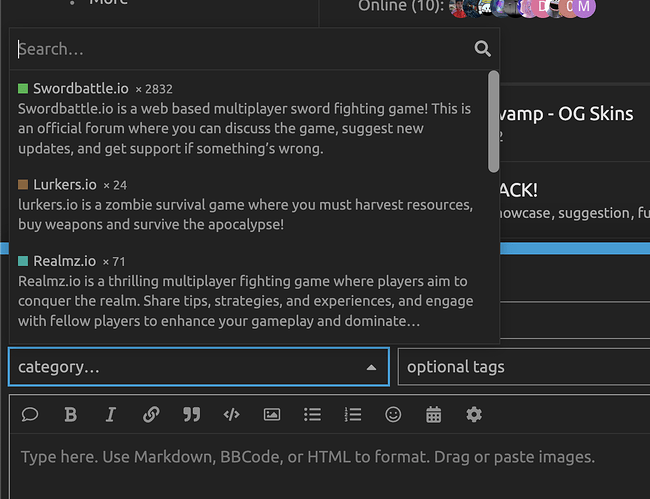This screenshot has width=650, height=499.
Task: Click the Realmz.io category description text
Action: [245, 301]
